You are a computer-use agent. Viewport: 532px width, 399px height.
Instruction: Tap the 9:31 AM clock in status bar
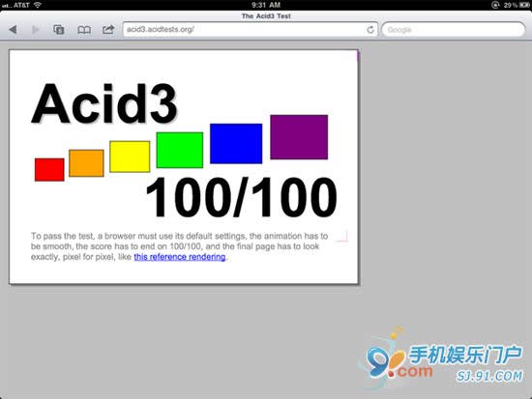266,5
